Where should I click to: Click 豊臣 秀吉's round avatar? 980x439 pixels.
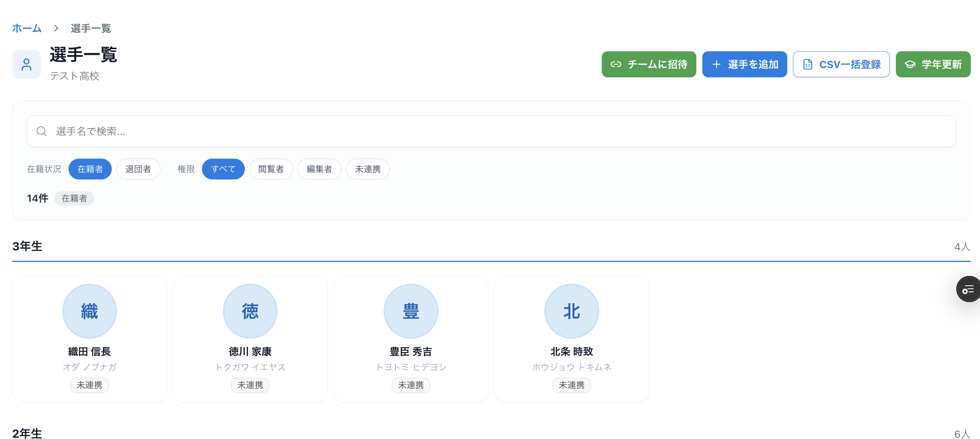pyautogui.click(x=411, y=311)
